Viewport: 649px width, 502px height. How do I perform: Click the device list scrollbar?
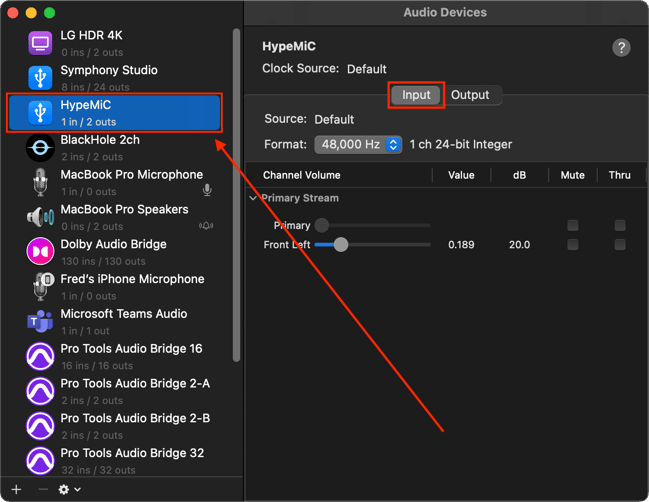[x=236, y=195]
